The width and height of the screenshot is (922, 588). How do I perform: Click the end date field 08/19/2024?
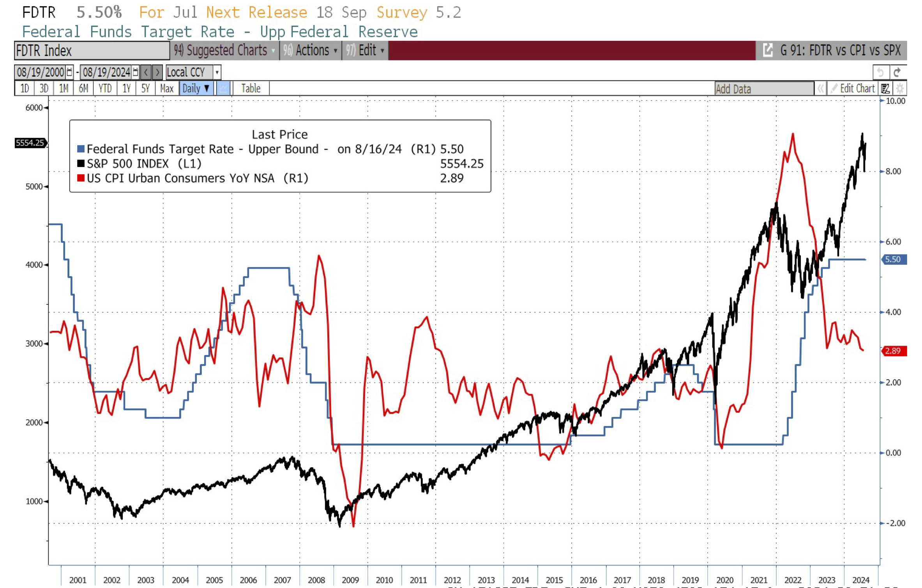(x=106, y=72)
